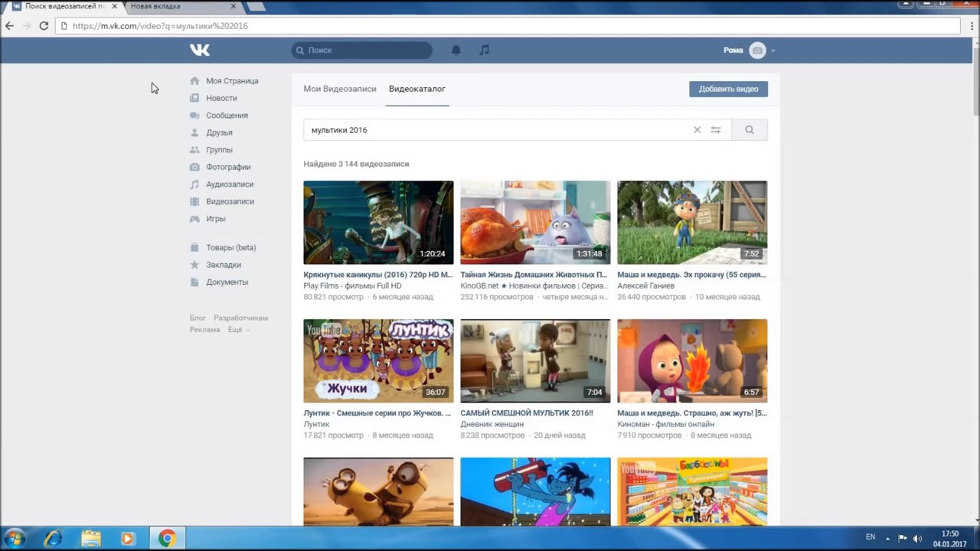Click the Добавить видео button
The height and width of the screenshot is (551, 980).
(x=728, y=89)
